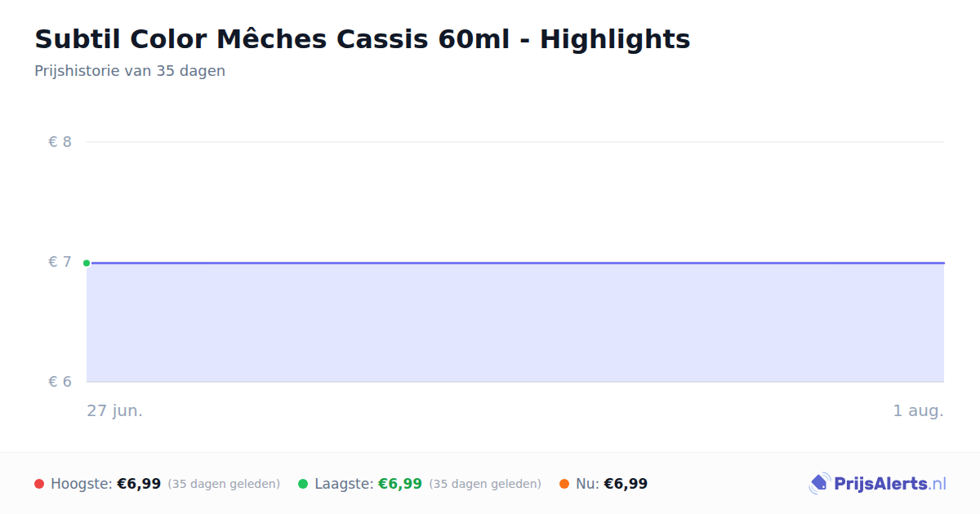The image size is (980, 514).
Task: Click the highest price value €6,99
Action: click(x=139, y=484)
